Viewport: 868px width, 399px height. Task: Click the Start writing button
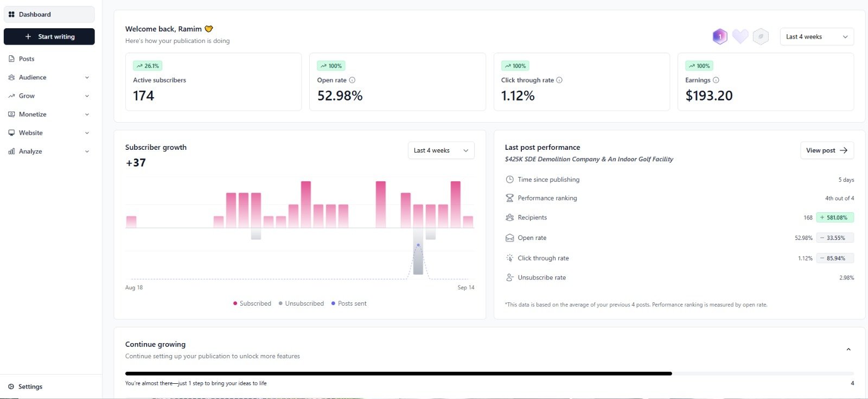(49, 37)
